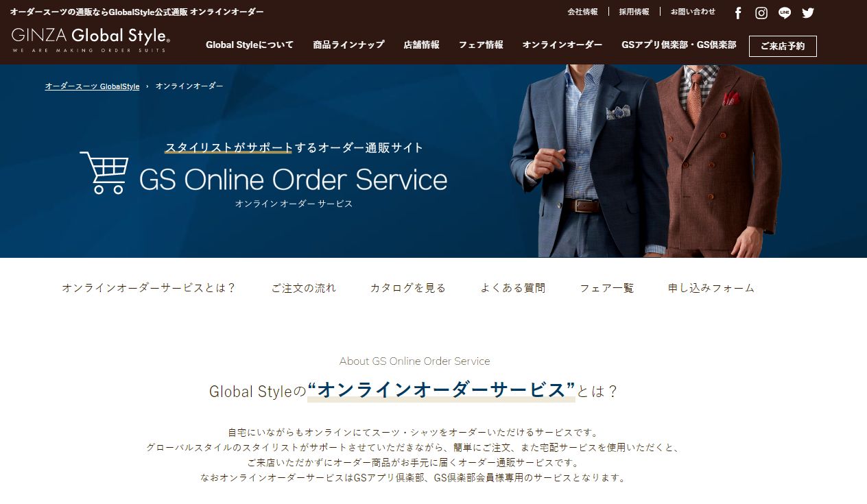Click the LINE social icon
867x504 pixels.
tap(785, 13)
